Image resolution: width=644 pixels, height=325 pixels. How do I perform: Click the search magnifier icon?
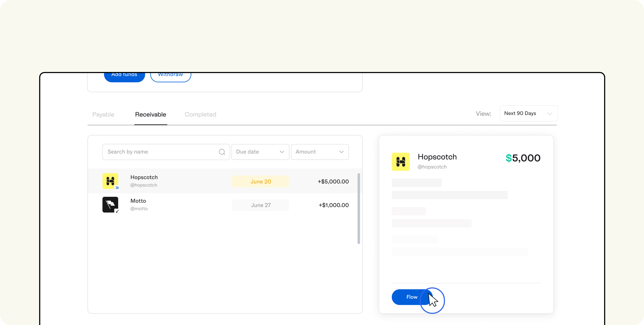point(222,152)
